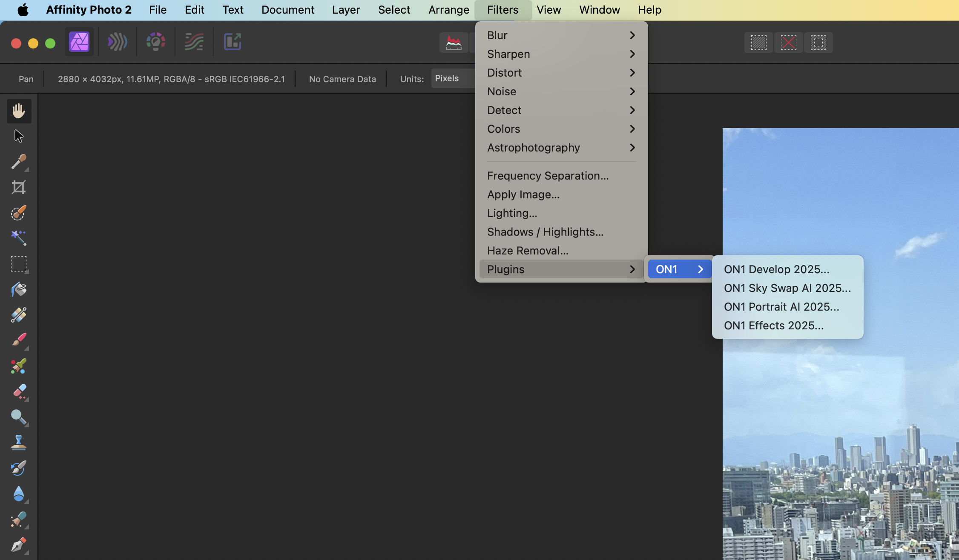Viewport: 959px width, 560px height.
Task: Open the Layer menu
Action: click(346, 10)
